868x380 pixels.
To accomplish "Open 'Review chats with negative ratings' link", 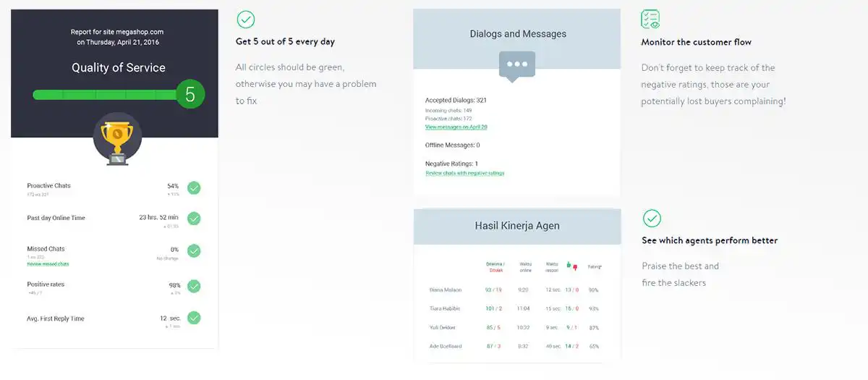I will point(464,173).
